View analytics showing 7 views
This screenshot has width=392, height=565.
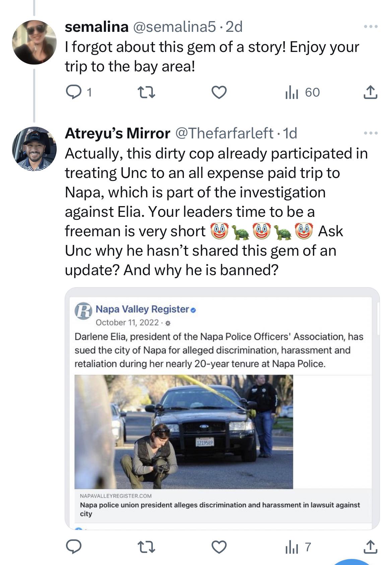298,547
